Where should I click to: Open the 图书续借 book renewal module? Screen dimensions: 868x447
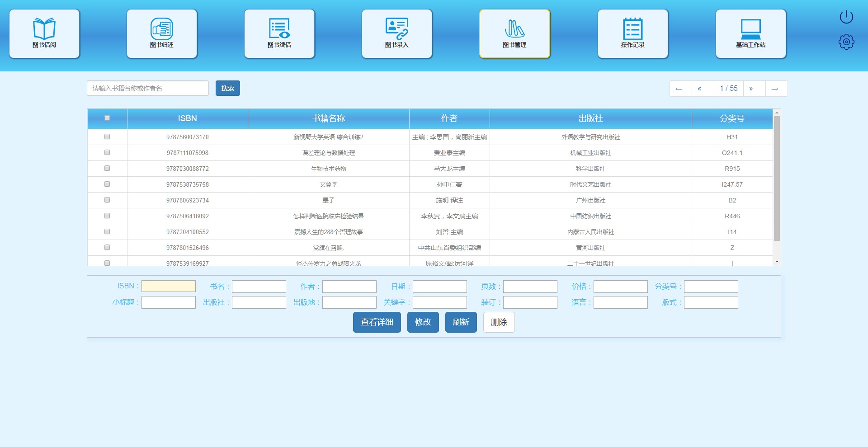[279, 34]
